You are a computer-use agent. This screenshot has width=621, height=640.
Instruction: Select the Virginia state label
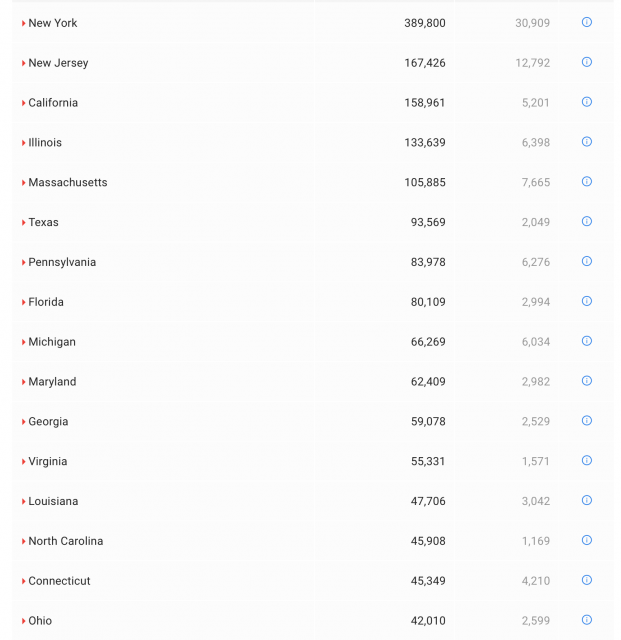(48, 462)
